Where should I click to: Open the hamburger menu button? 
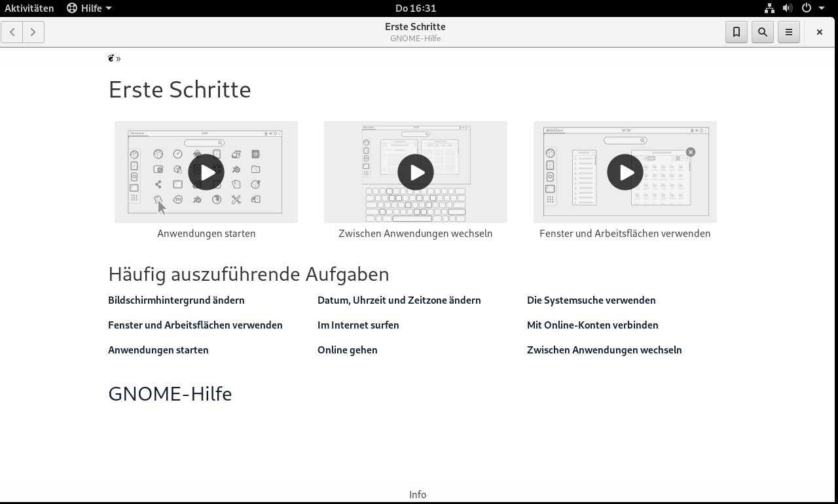point(789,32)
